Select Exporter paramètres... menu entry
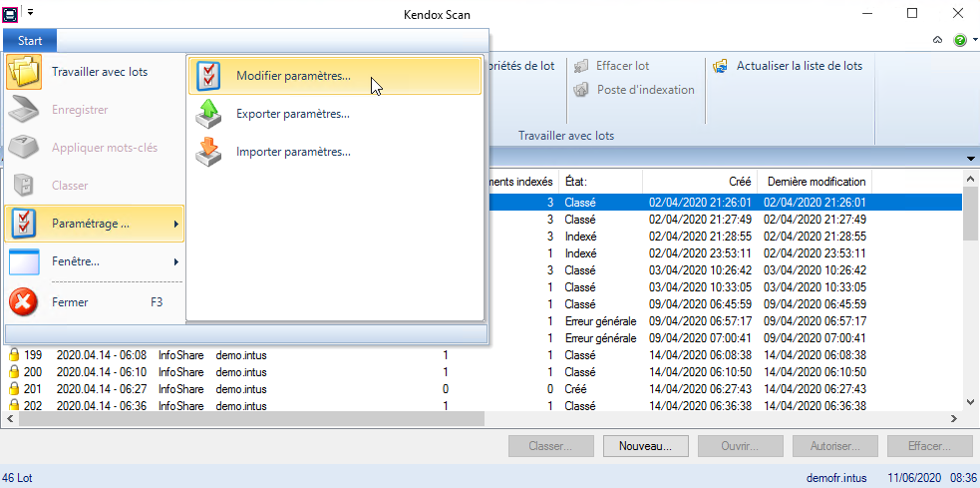This screenshot has height=488, width=980. [x=292, y=114]
